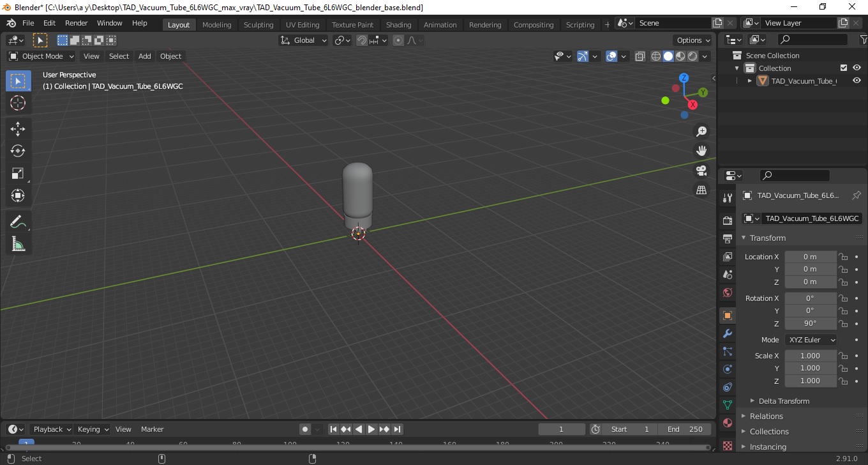This screenshot has height=465, width=868.
Task: Switch to Material Preview shading
Action: (x=680, y=56)
